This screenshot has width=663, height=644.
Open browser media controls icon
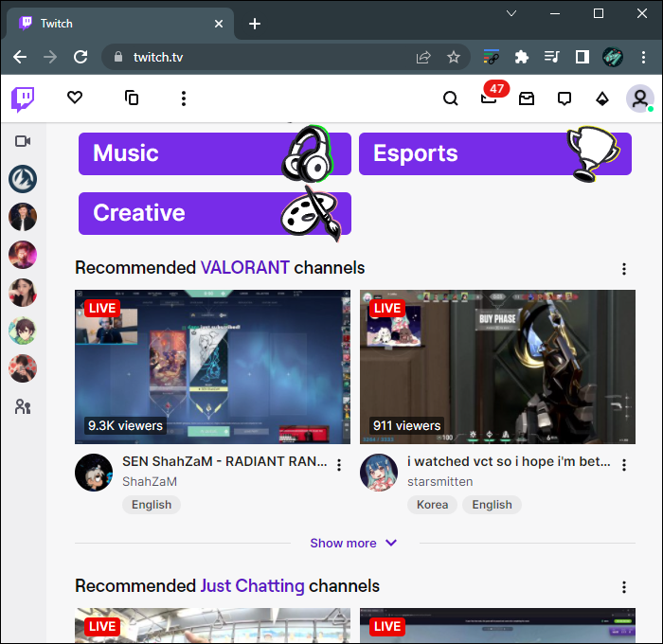(552, 56)
